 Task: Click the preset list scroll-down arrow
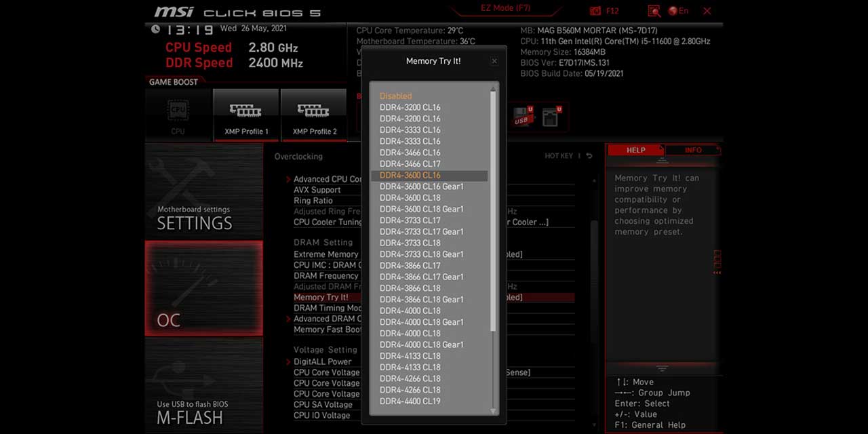click(494, 410)
